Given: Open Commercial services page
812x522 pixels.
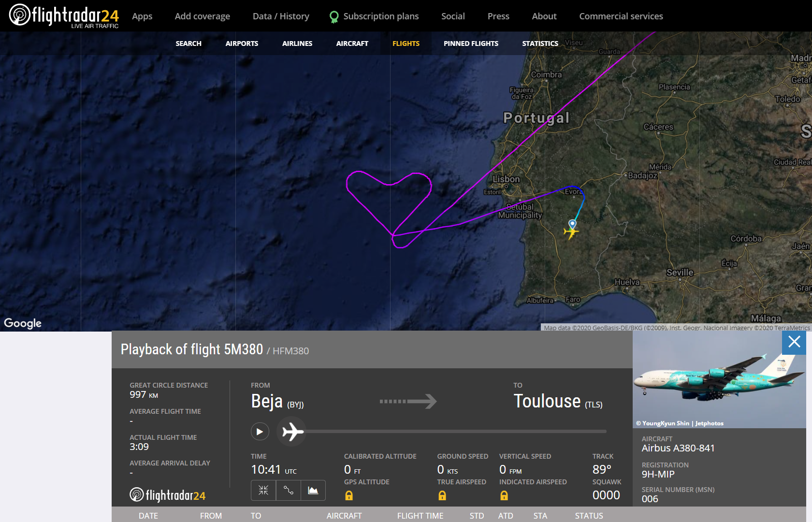Looking at the screenshot, I should [621, 16].
